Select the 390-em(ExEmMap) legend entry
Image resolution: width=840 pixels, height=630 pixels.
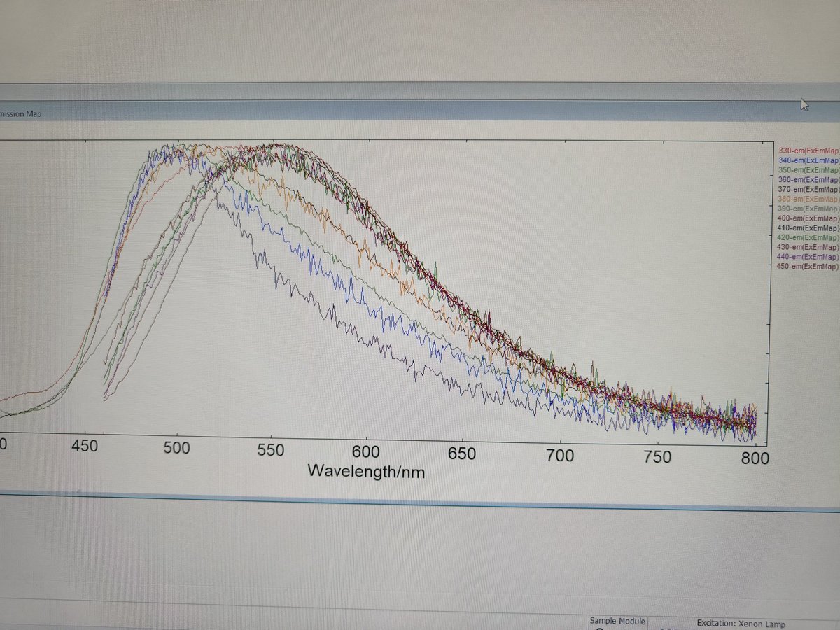tap(808, 209)
